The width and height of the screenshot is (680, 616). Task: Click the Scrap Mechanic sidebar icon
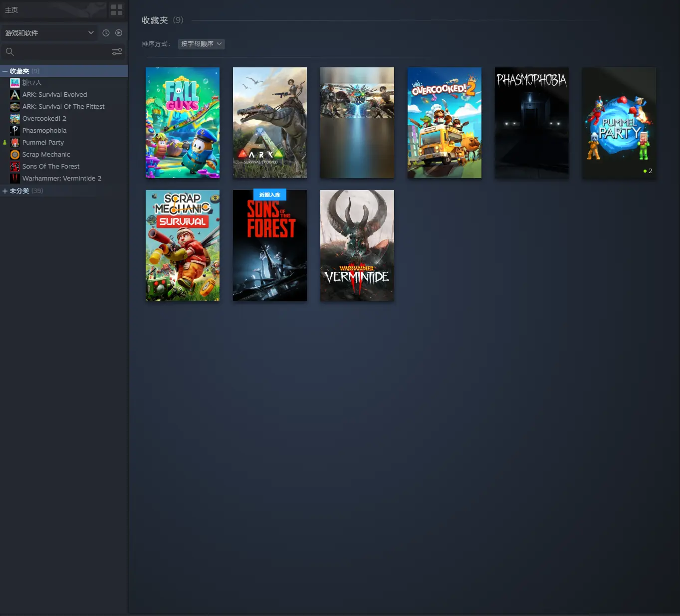(x=15, y=154)
